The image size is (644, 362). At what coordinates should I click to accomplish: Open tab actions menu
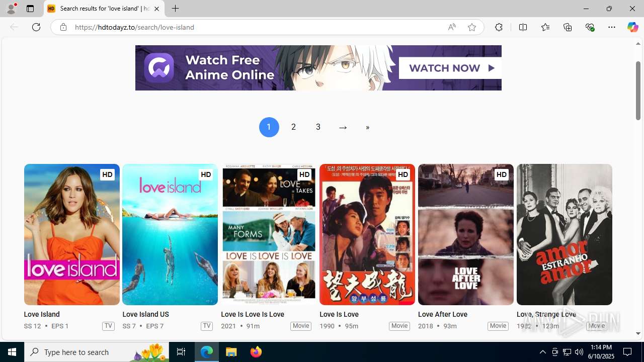[x=30, y=9]
